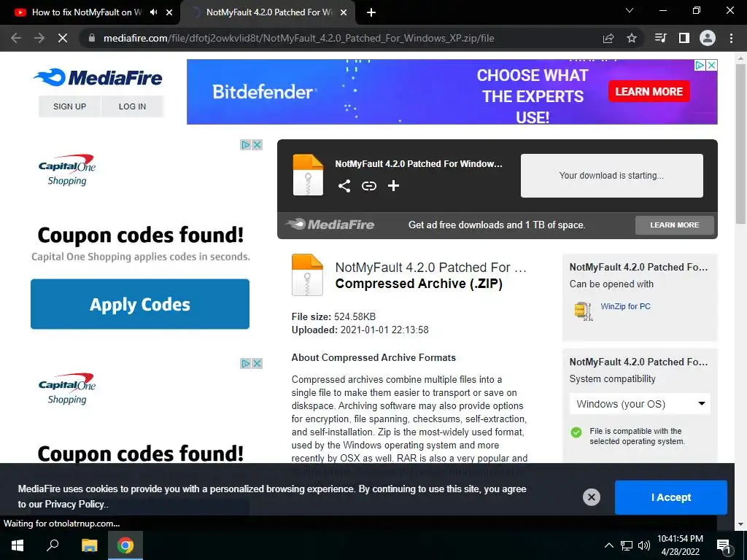Show hidden system tray icons

pos(609,545)
